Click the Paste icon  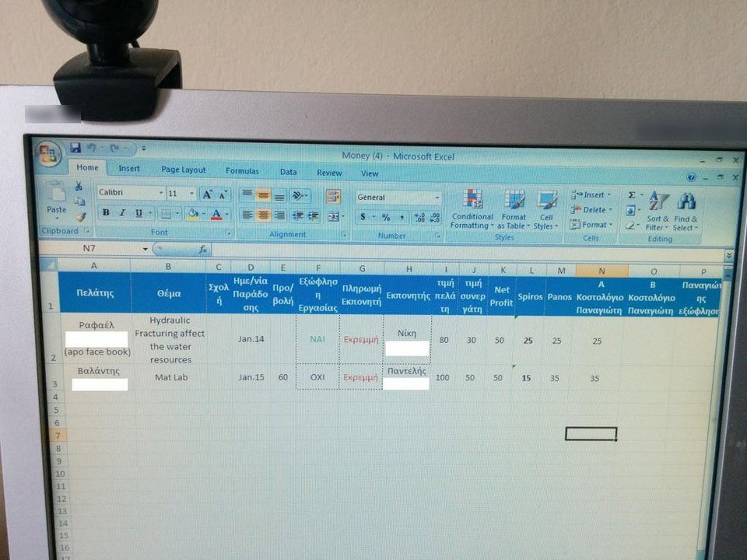click(x=56, y=199)
